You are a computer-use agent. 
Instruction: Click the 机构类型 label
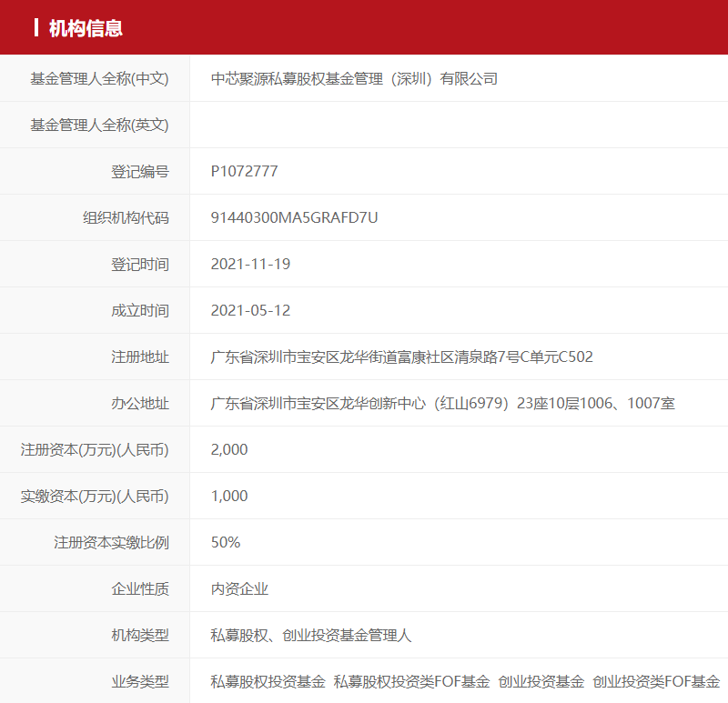pos(140,636)
